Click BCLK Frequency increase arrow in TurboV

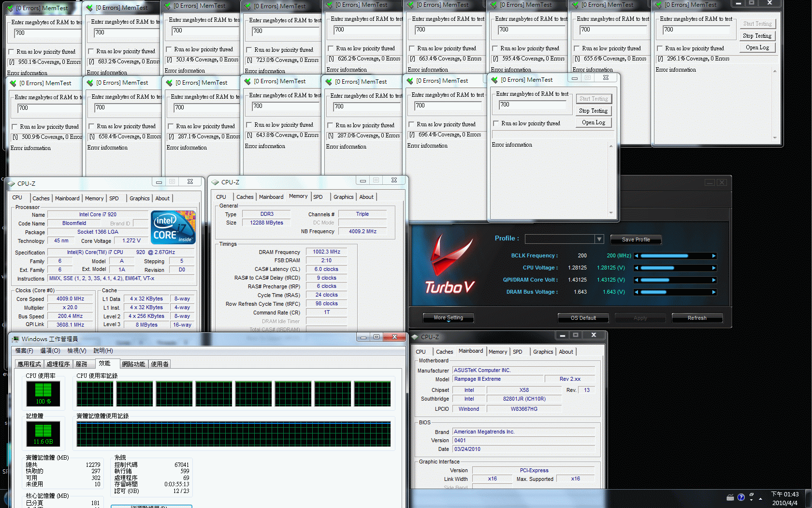click(x=713, y=256)
